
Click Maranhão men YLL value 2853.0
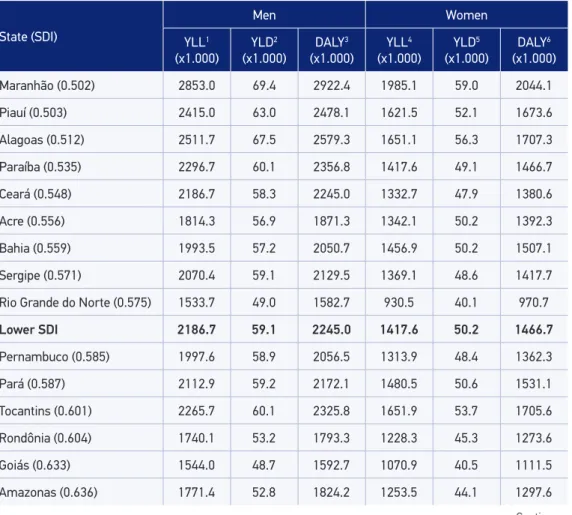(197, 86)
